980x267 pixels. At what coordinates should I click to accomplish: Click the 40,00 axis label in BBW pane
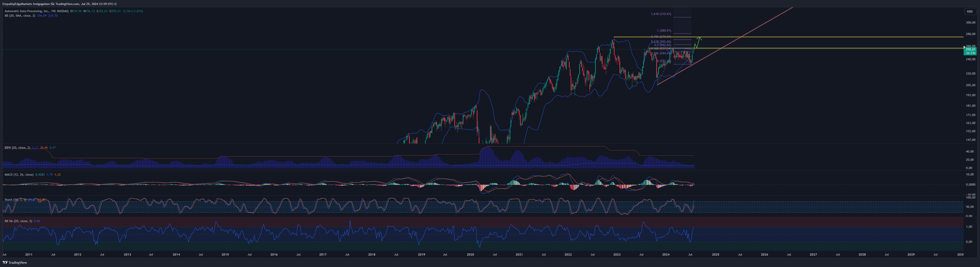click(969, 151)
